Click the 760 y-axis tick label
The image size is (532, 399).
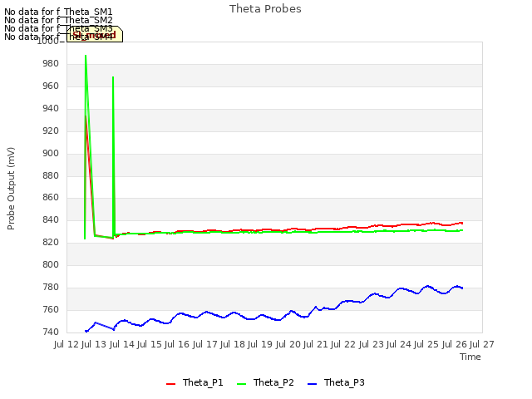(x=51, y=309)
